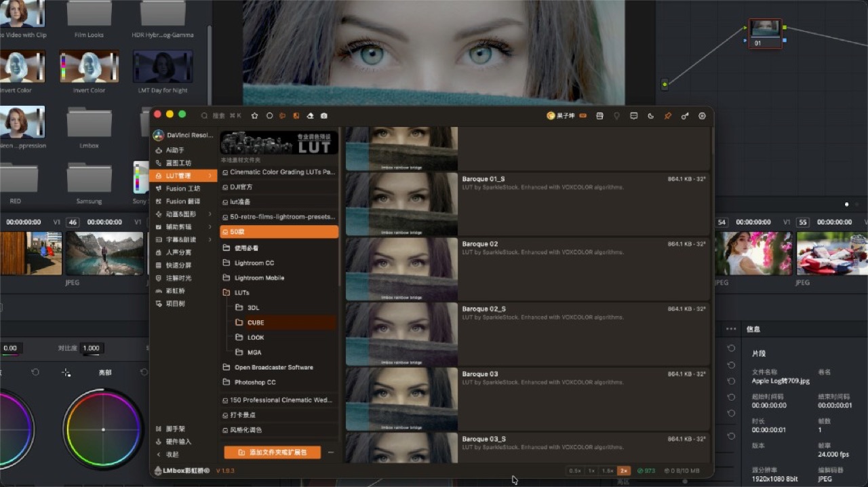868x487 pixels.
Task: Select the Baroque 01_S LUT entry
Action: (528, 203)
